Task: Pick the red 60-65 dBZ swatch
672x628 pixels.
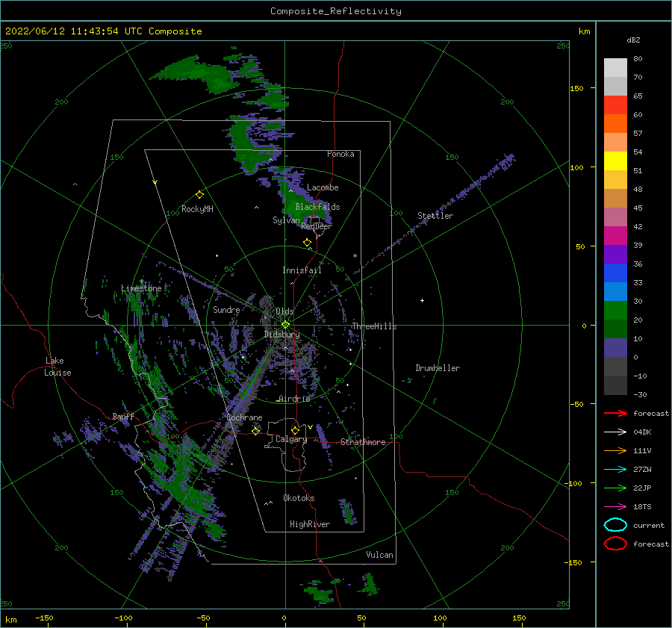Action: coord(615,105)
